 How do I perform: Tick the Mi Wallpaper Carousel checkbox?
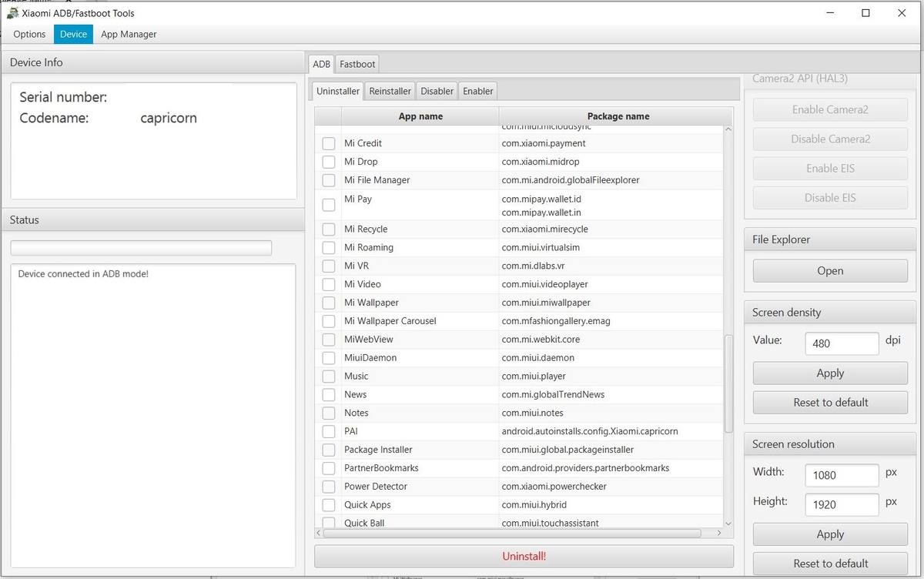click(x=329, y=321)
